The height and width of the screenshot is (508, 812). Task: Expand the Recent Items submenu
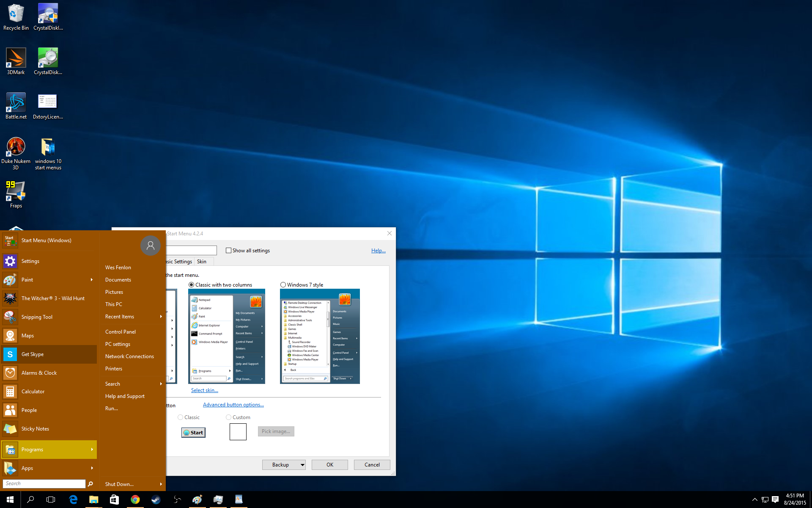point(161,317)
